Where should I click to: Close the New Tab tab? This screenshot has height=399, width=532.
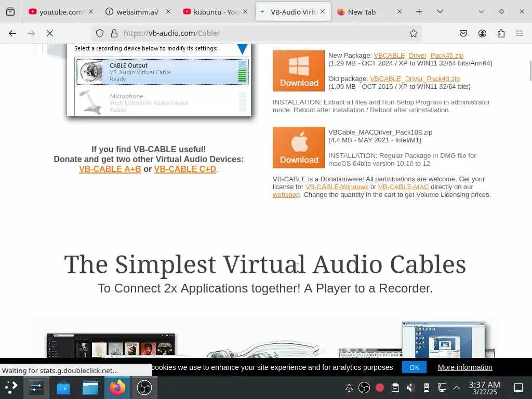pos(400,11)
